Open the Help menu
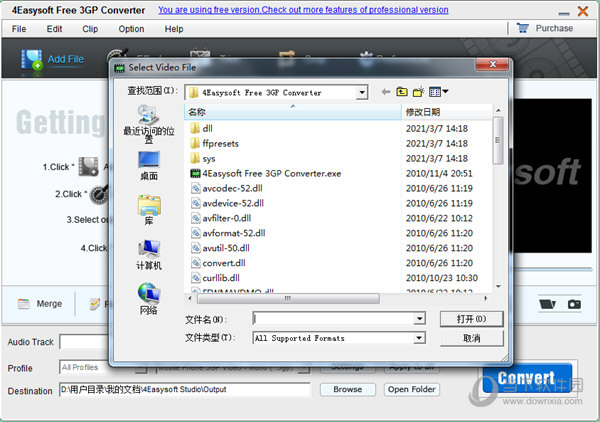The image size is (600, 422). point(174,29)
